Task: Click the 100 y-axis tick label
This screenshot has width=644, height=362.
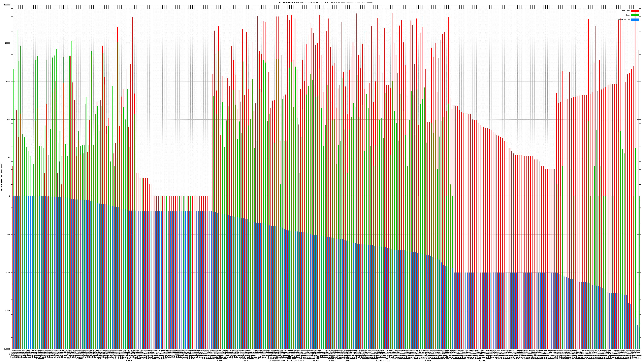Action: point(9,120)
